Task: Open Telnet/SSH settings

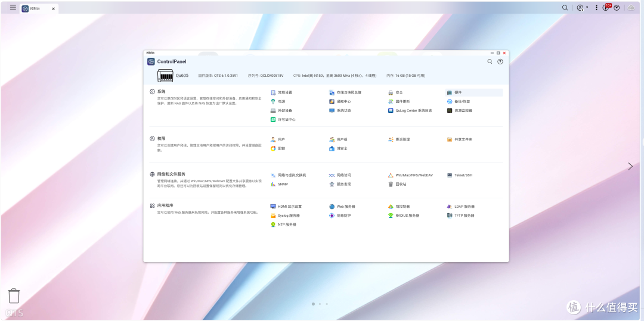Action: [460, 175]
